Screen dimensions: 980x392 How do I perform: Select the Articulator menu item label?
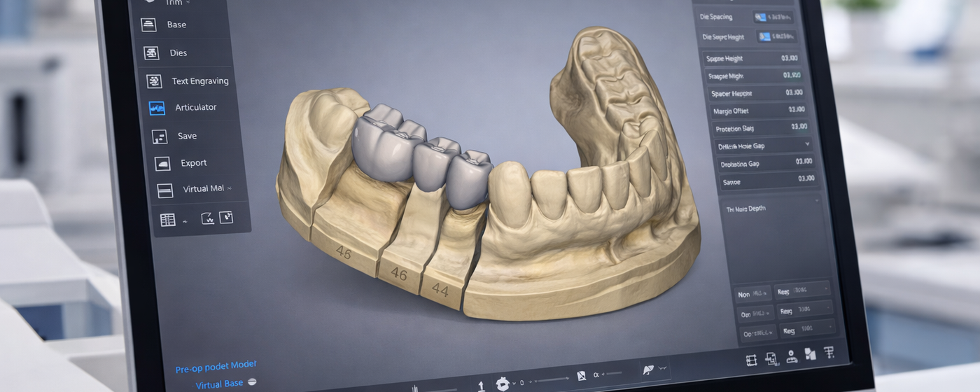(195, 107)
